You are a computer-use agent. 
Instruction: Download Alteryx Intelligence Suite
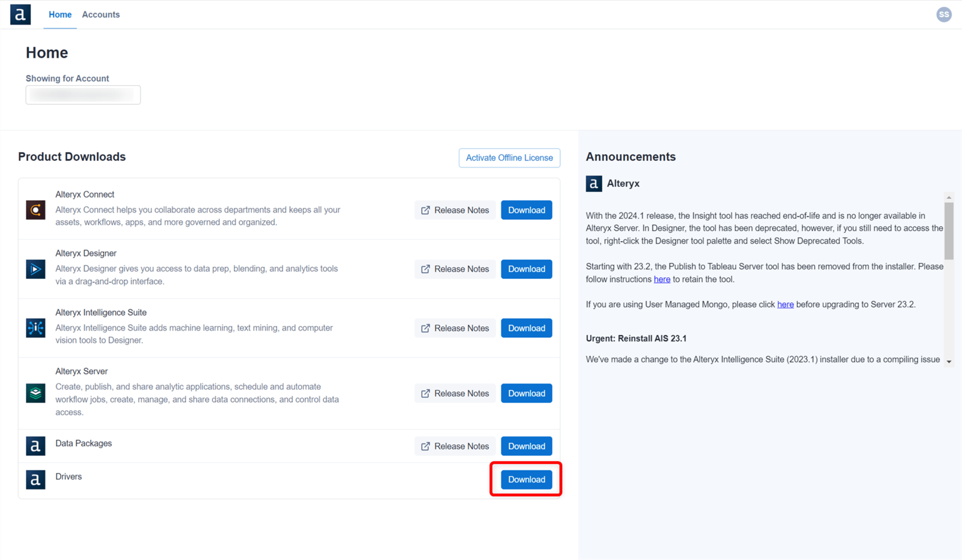(527, 328)
